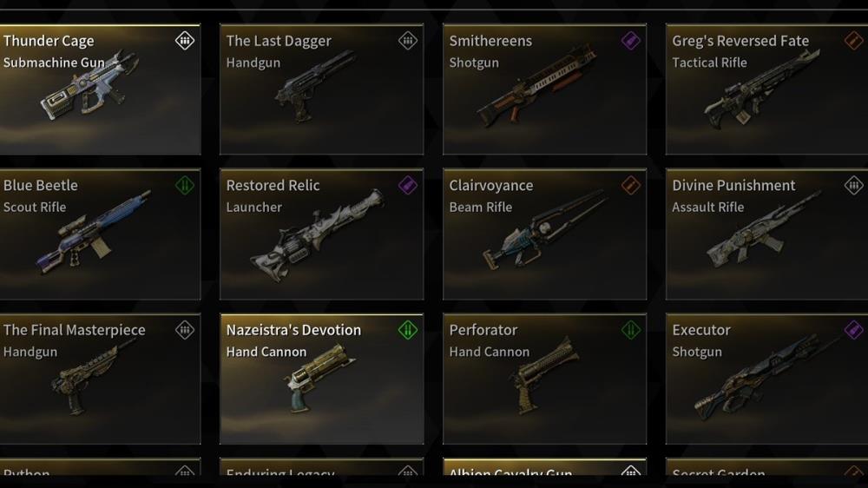Viewport: 868px width, 488px height.
Task: Click green ammo icon on Nazeistra's Devotion
Action: 408,330
